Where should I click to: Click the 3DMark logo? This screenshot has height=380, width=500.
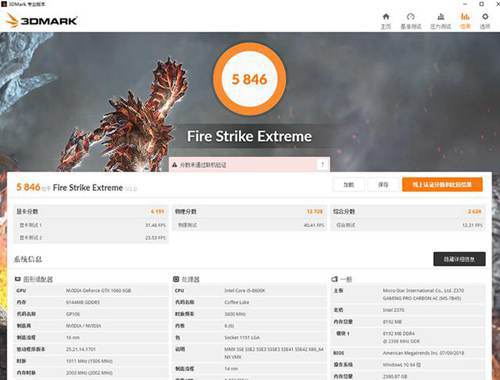point(41,20)
